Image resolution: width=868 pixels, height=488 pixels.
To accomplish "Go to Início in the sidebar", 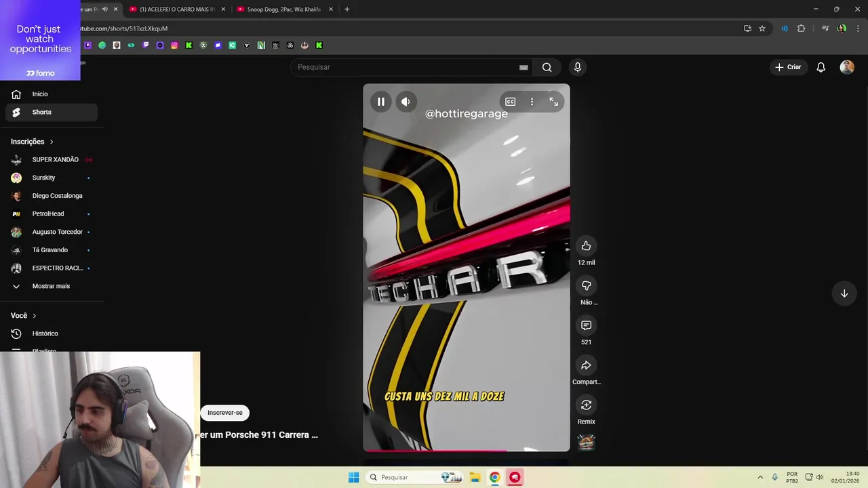I will point(52,94).
